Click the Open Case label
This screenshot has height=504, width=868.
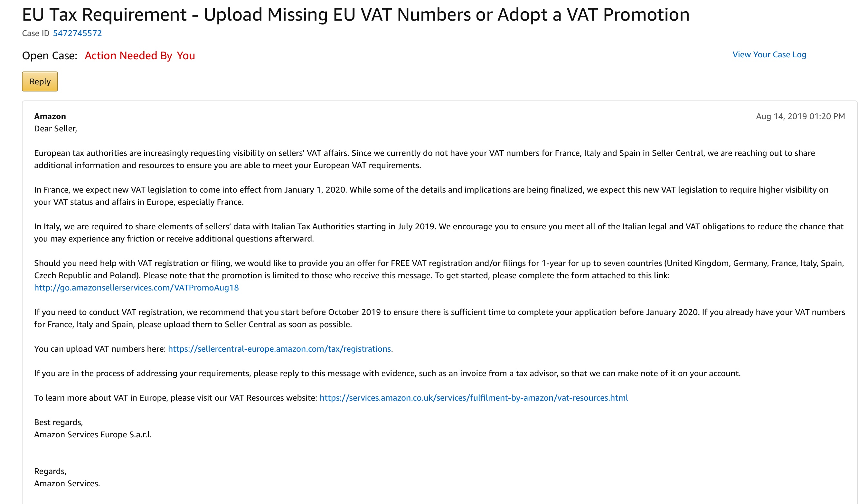pos(50,56)
